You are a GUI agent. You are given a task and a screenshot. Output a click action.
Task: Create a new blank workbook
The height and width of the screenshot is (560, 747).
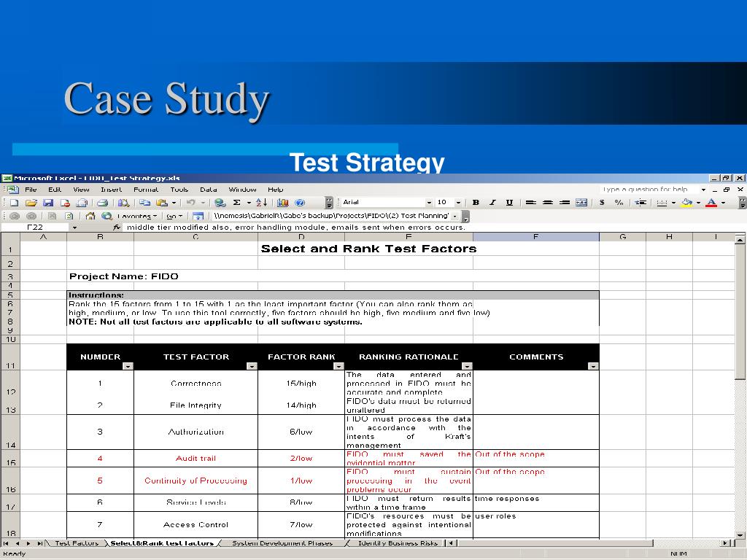(x=15, y=203)
